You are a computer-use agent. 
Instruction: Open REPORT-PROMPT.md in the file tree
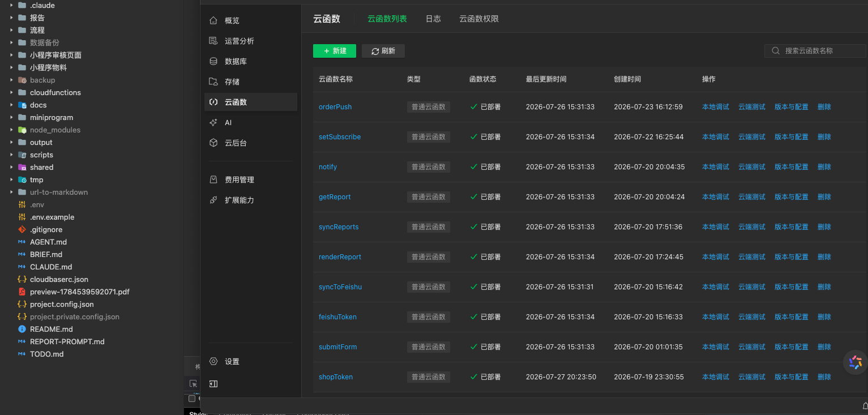click(67, 341)
